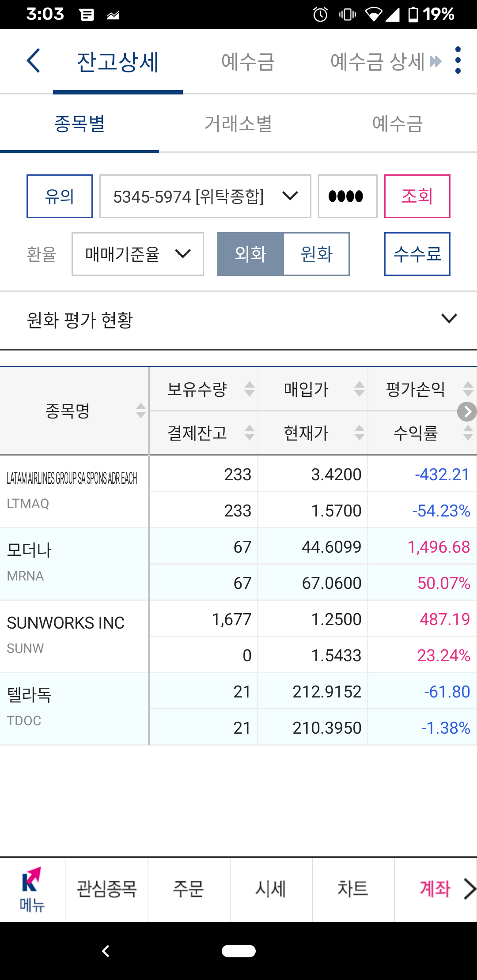
Task: Open 주문 in the bottom bar
Action: coord(189,889)
